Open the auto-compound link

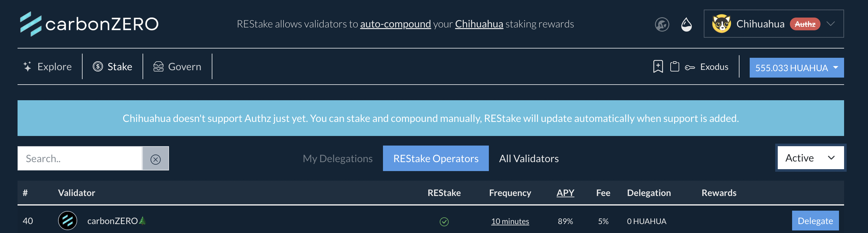tap(395, 24)
